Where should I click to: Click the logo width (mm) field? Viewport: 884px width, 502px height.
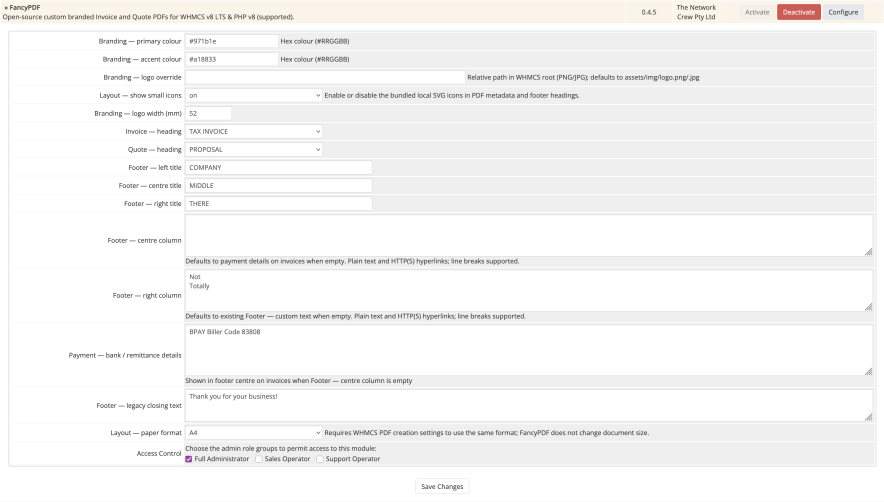(x=208, y=113)
